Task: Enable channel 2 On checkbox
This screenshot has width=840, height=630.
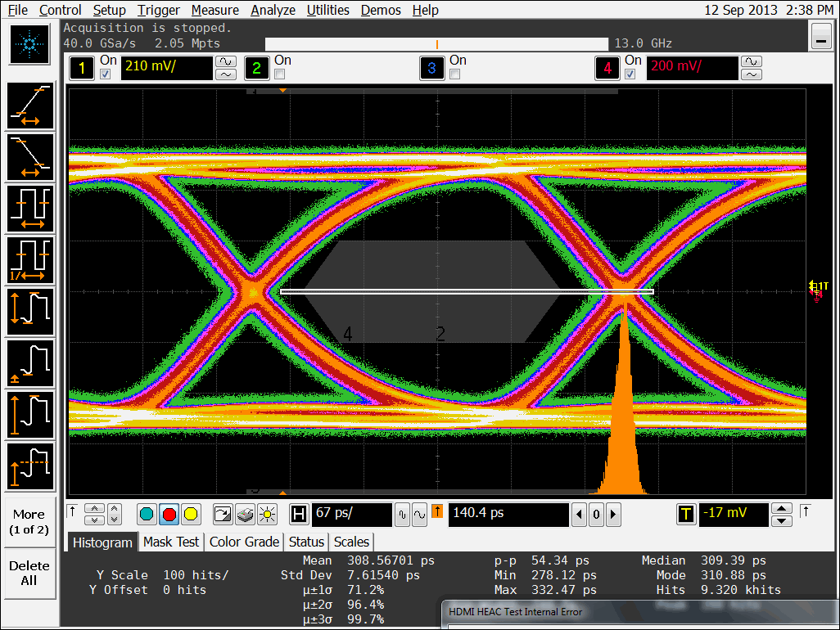Action: 279,74
